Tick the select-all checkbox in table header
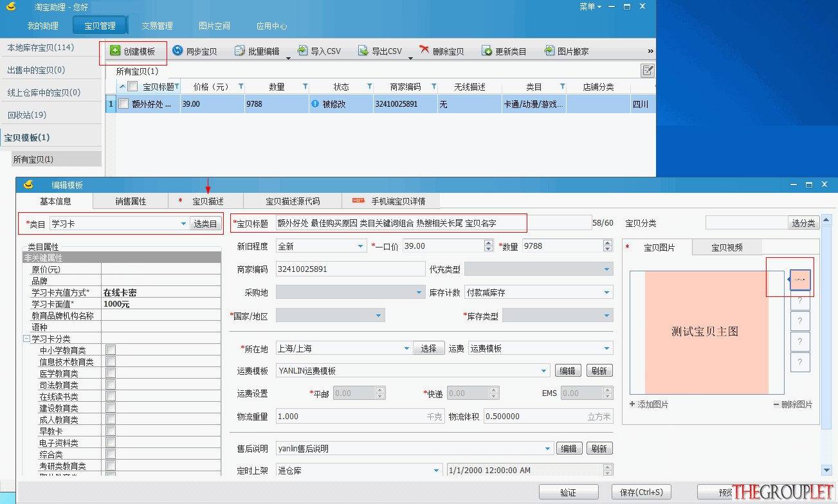The height and width of the screenshot is (504, 838). (x=132, y=87)
